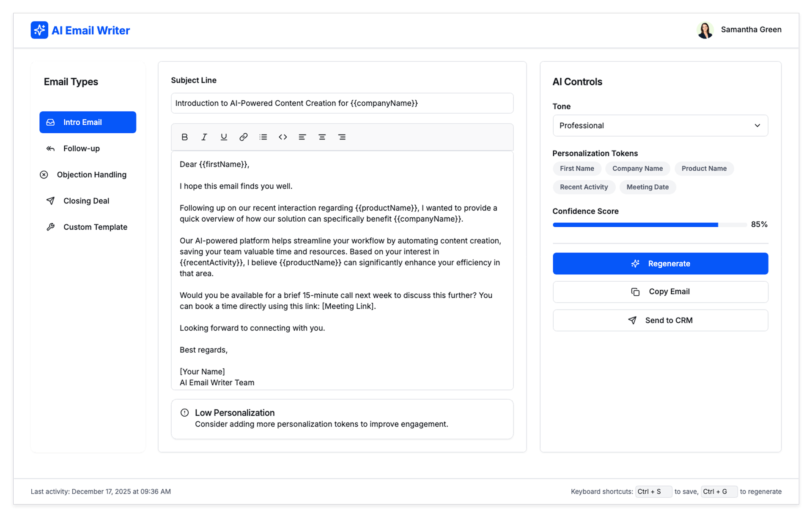
Task: Click the code block icon
Action: click(283, 137)
